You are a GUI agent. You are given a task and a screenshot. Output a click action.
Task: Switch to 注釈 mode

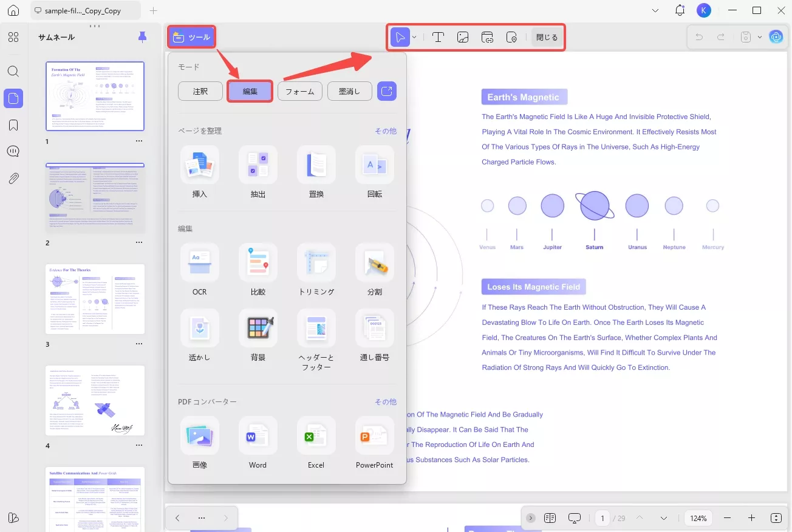[x=200, y=91]
